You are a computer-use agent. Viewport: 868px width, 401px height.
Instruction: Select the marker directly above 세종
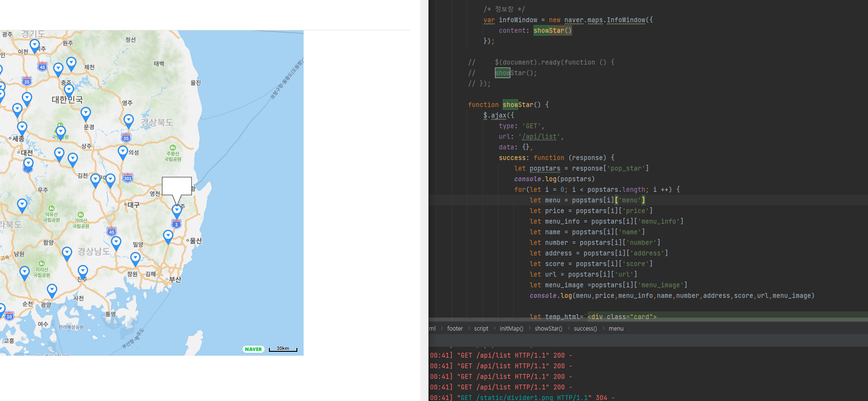[22, 129]
